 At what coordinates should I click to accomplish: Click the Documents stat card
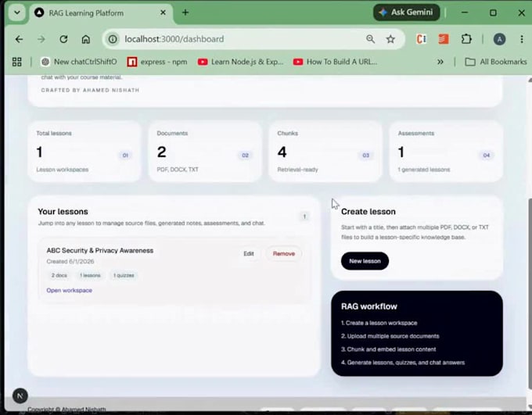pyautogui.click(x=205, y=151)
